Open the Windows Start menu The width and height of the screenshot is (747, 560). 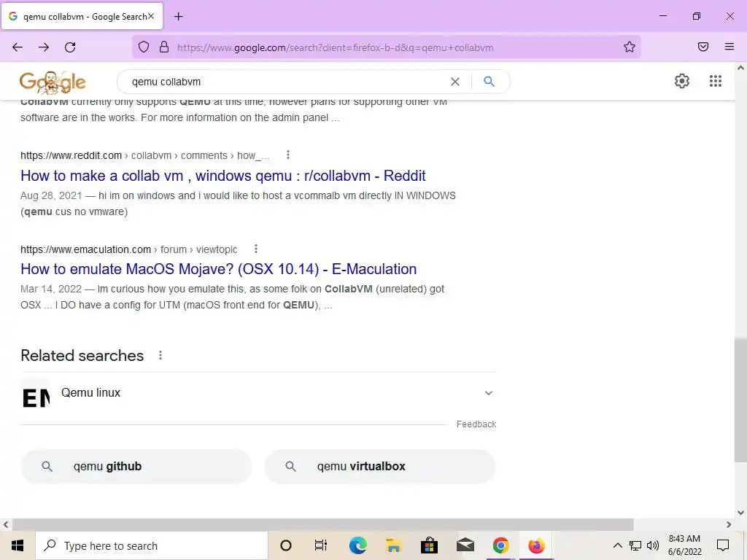[18, 545]
